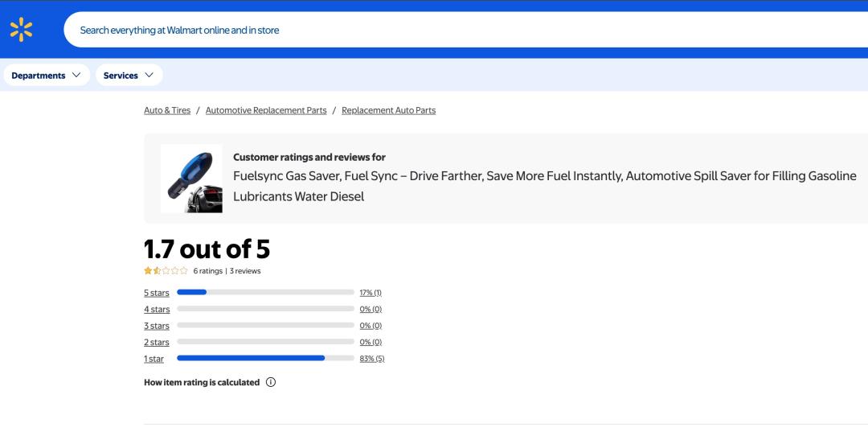Image resolution: width=868 pixels, height=440 pixels.
Task: Navigate to Replacement Auto Parts breadcrumb
Action: click(389, 110)
